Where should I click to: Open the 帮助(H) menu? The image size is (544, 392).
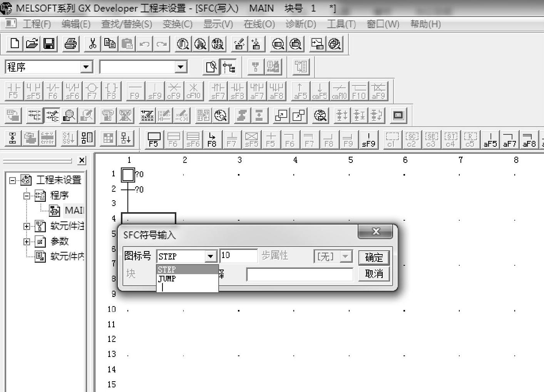pos(425,24)
